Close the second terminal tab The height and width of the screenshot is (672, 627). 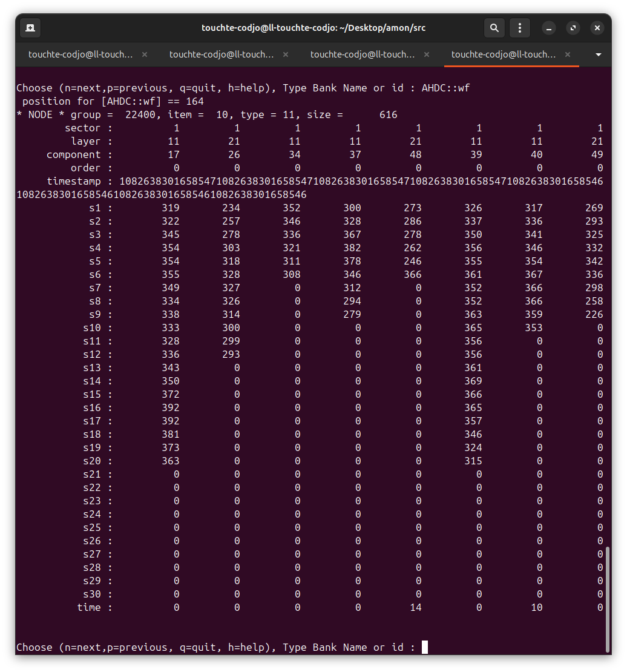point(286,54)
